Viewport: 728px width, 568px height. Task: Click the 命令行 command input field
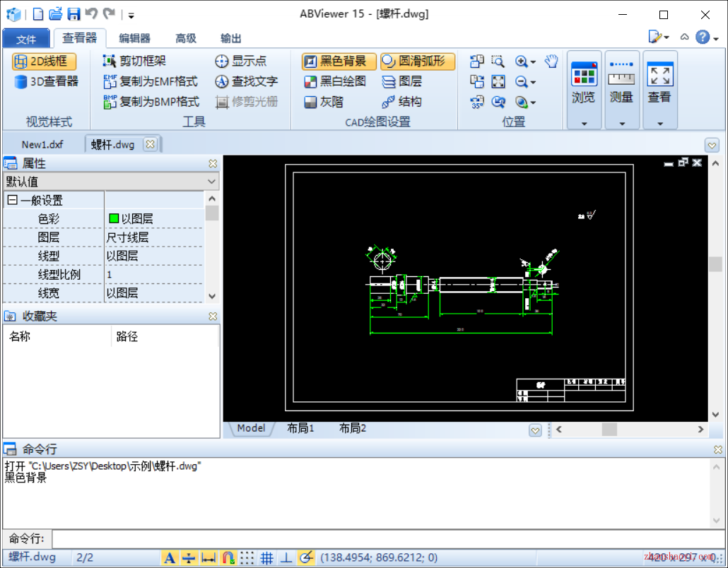pyautogui.click(x=388, y=539)
